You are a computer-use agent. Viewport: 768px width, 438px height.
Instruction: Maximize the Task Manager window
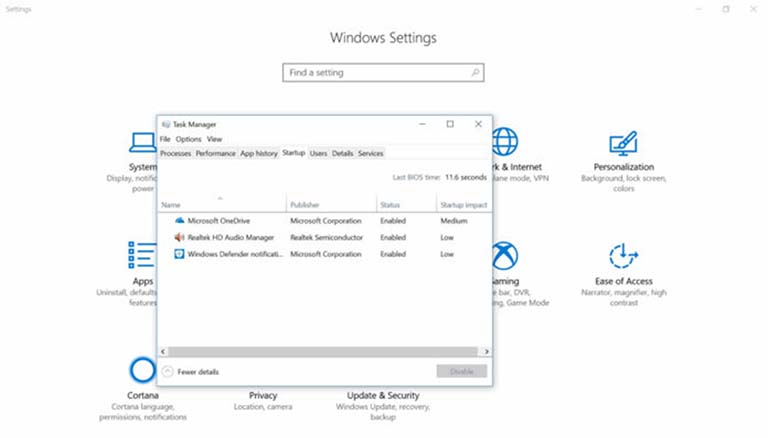coord(450,124)
